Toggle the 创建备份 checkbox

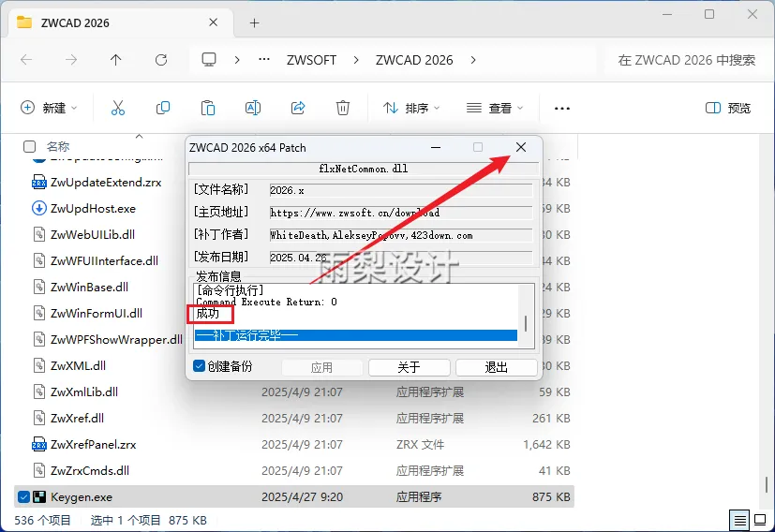[199, 366]
